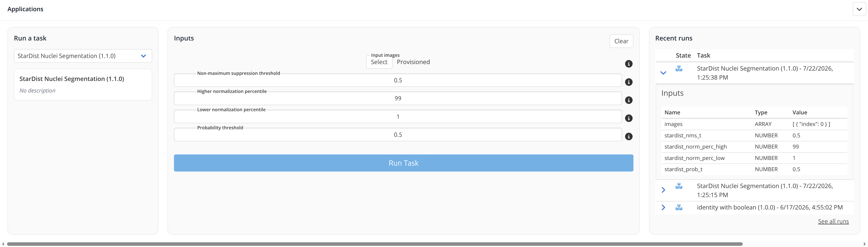The image size is (868, 247).
Task: Click the 'Applications' heading
Action: point(25,9)
